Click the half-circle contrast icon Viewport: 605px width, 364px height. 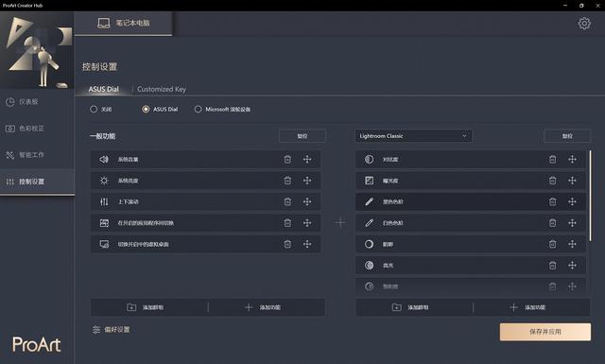click(x=370, y=159)
